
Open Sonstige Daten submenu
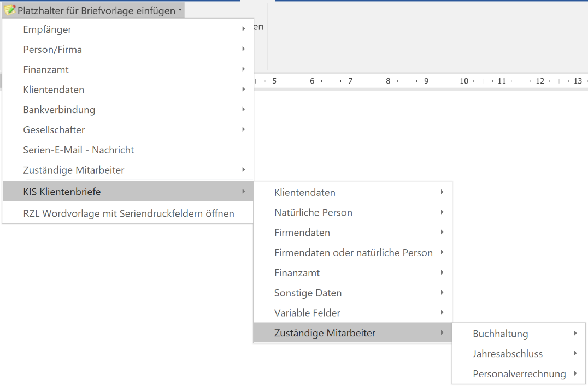[308, 293]
